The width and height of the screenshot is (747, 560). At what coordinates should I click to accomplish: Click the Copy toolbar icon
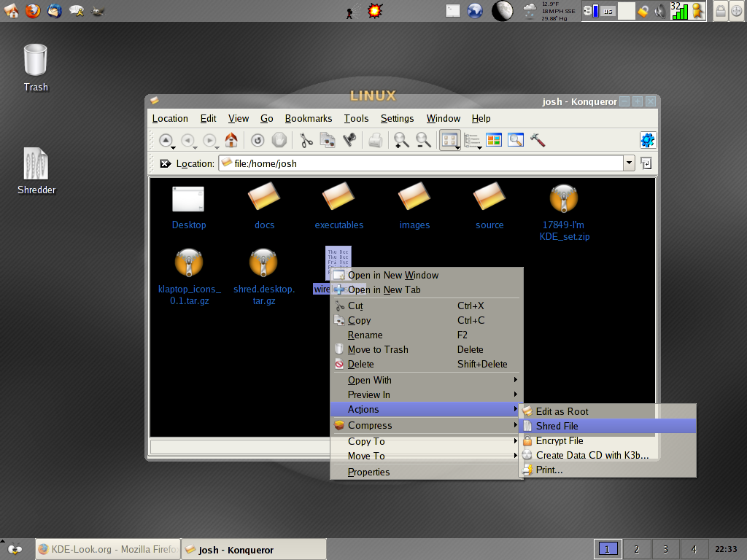328,140
